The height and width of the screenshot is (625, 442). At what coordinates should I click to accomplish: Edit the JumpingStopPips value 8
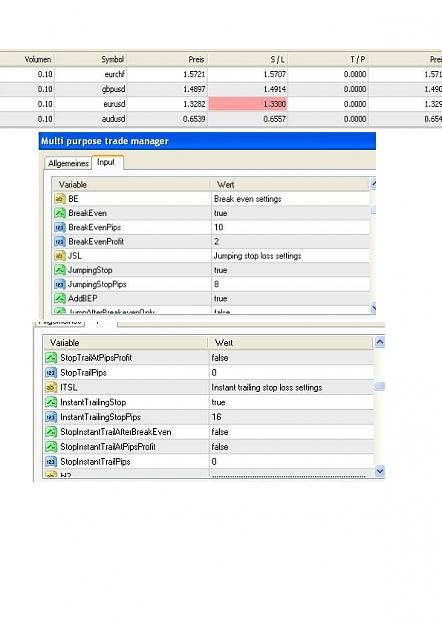[x=290, y=284]
